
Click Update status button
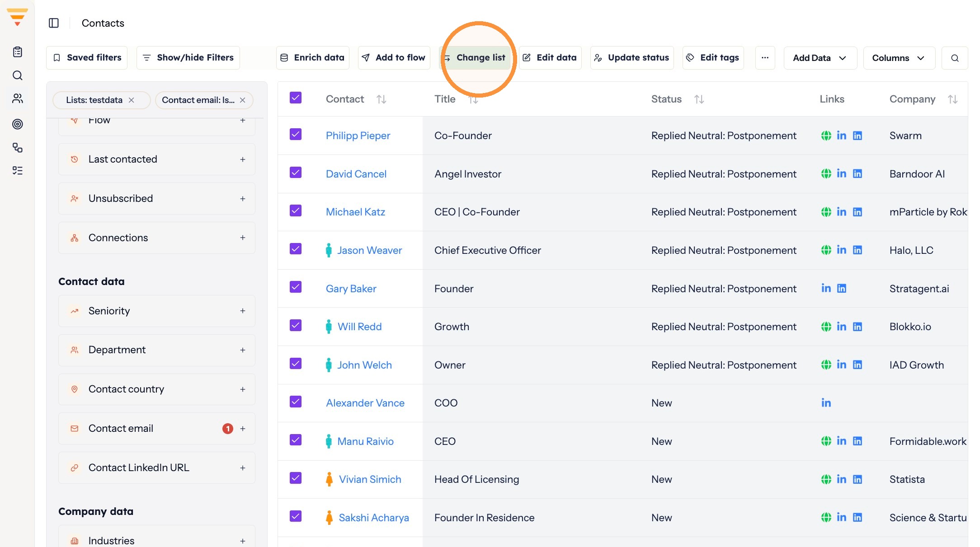[x=632, y=58]
